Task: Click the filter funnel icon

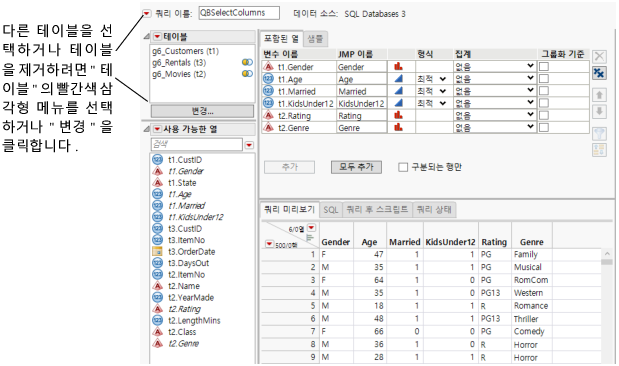Action: (599, 134)
